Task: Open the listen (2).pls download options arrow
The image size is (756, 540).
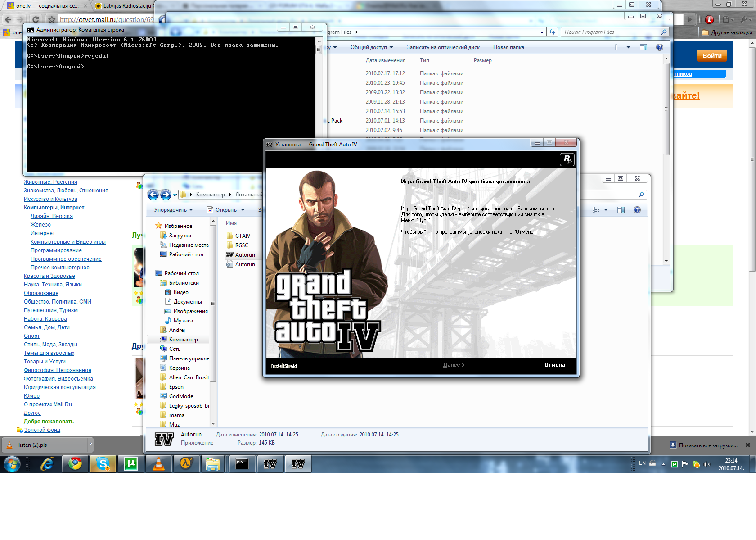Action: coord(90,445)
